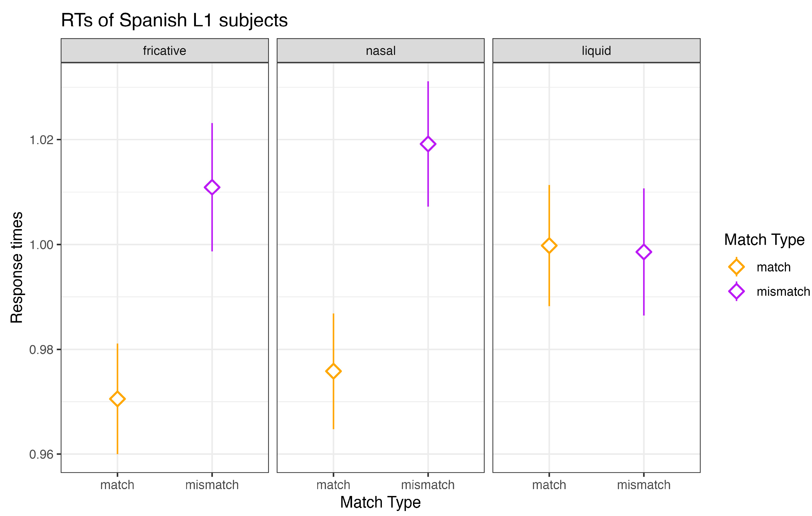Click the 'Match Type' legend title
This screenshot has width=812, height=516.
tap(764, 240)
